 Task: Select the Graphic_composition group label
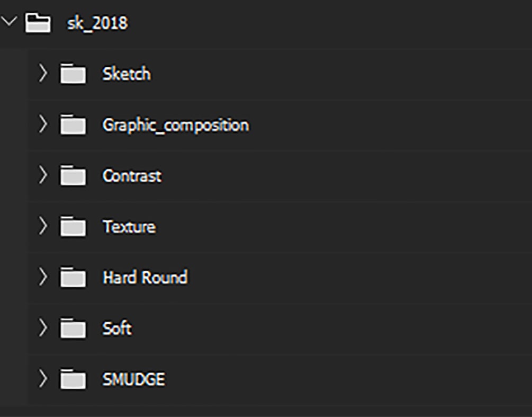point(176,125)
